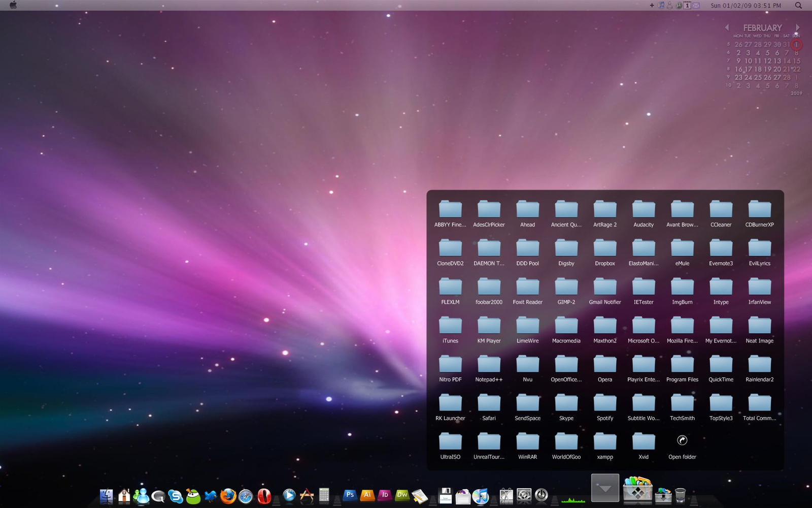Launch Photoshop from the dock
812x508 pixels.
pos(350,495)
